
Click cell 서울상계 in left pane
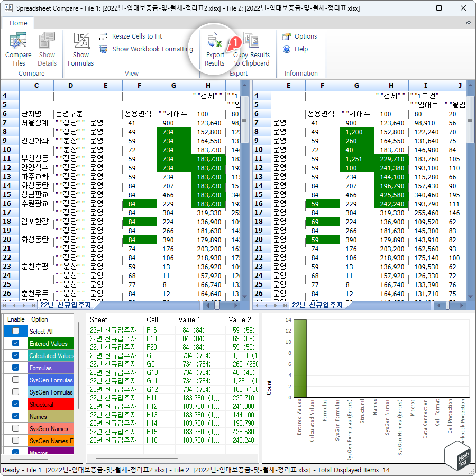point(36,123)
